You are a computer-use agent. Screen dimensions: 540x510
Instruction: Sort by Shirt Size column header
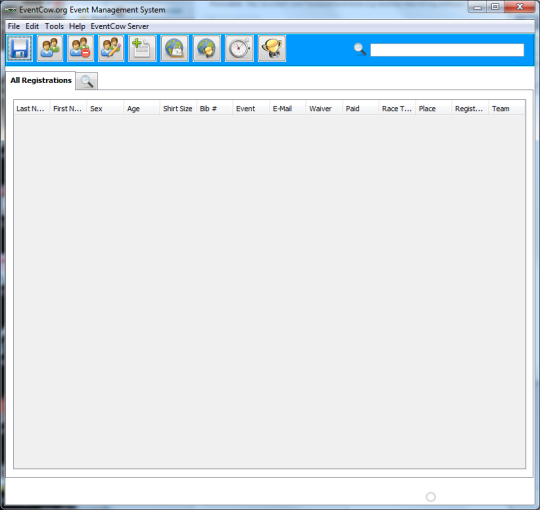tap(178, 108)
